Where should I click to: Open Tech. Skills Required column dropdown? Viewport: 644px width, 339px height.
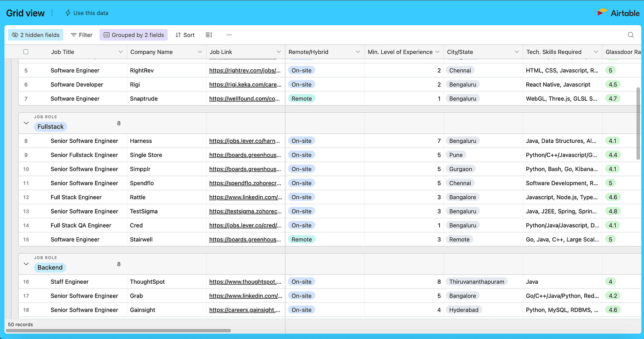pyautogui.click(x=596, y=52)
